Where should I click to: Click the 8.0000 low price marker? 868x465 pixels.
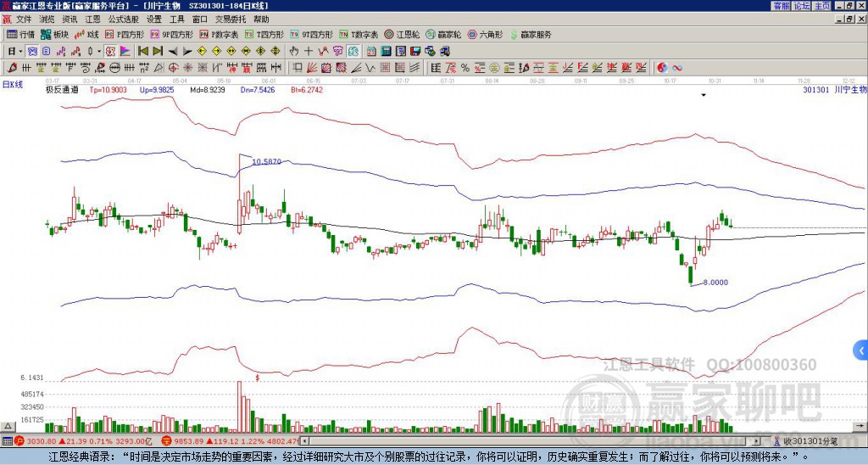(x=715, y=283)
